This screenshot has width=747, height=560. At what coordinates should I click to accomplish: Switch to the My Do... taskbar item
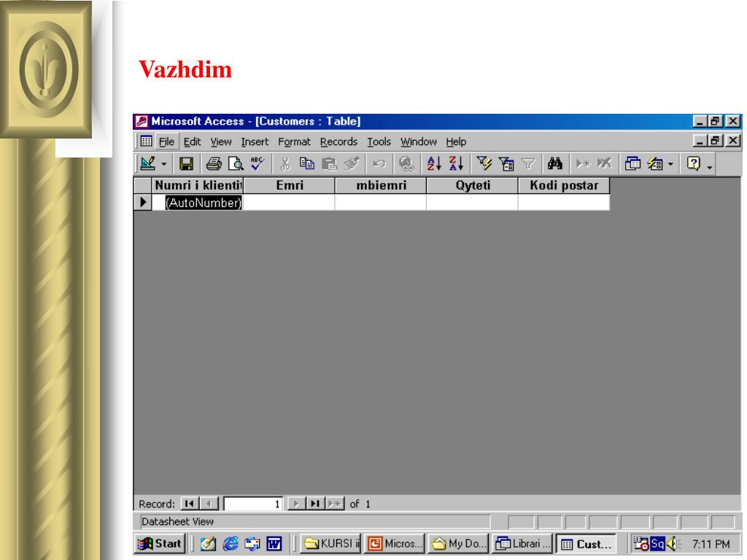[458, 543]
